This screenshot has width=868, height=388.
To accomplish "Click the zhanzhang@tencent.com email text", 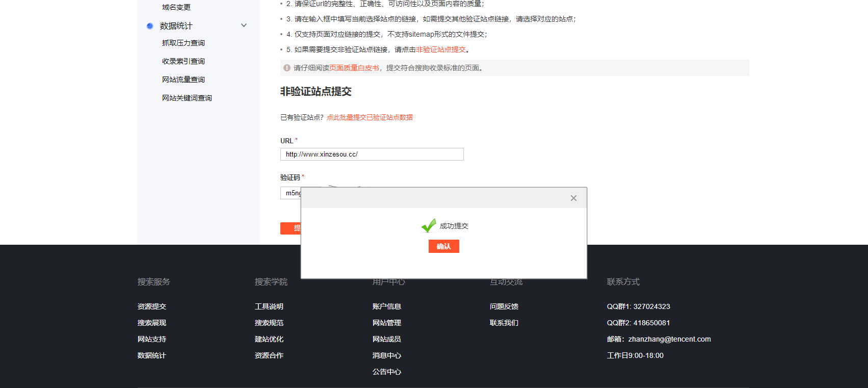I will pos(670,339).
